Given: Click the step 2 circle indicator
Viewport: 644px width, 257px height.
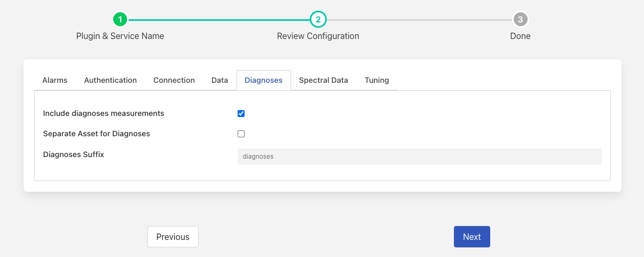Looking at the screenshot, I should pyautogui.click(x=318, y=20).
